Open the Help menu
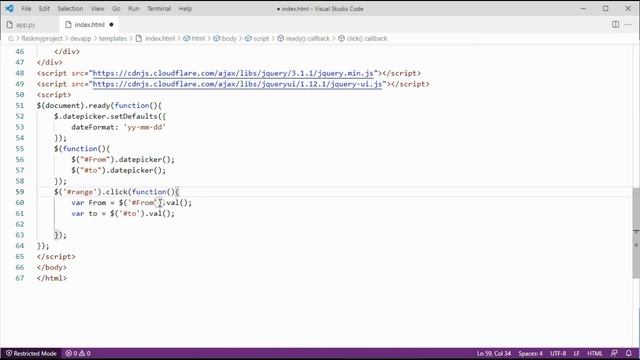The image size is (640, 360). click(x=185, y=9)
